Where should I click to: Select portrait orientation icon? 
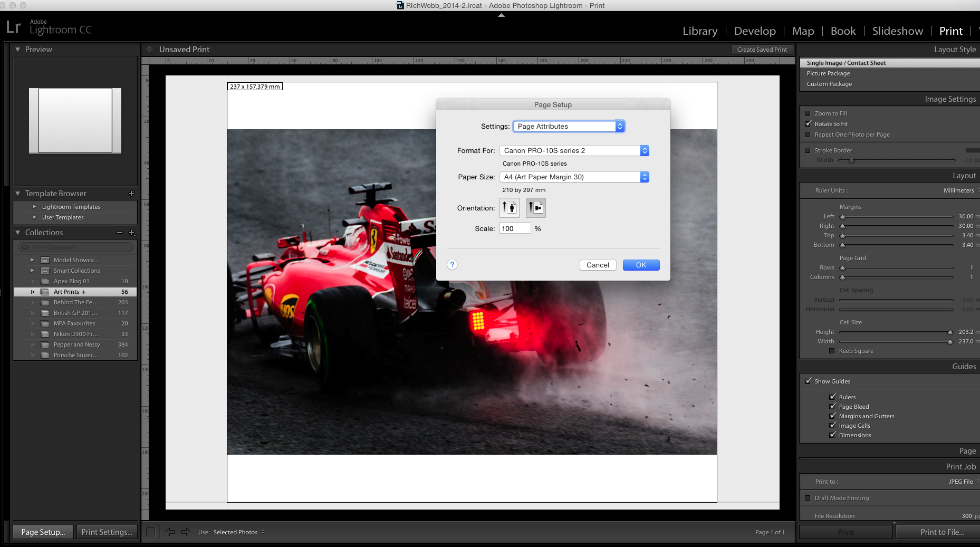(x=509, y=208)
